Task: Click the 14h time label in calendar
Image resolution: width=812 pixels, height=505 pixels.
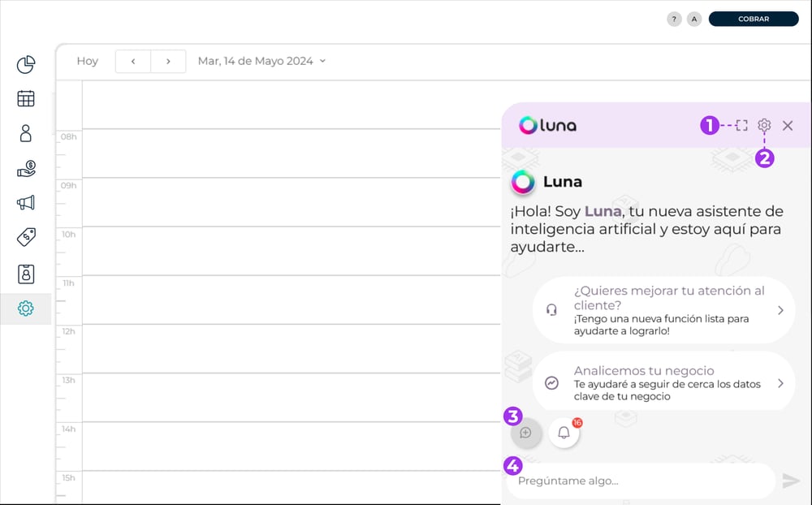Action: click(68, 429)
